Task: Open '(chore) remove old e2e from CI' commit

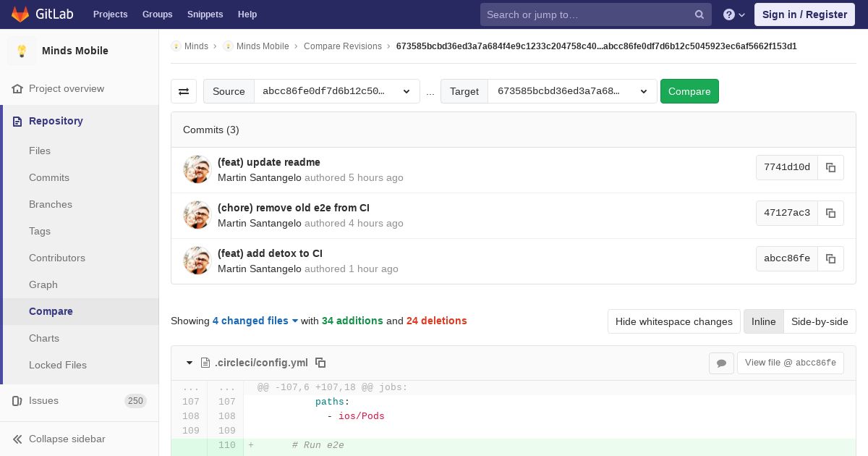Action: click(294, 208)
